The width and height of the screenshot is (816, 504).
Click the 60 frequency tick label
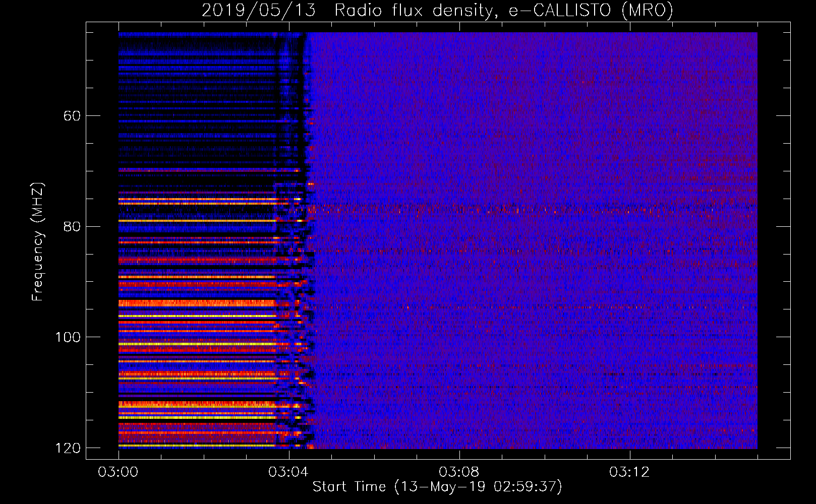click(x=72, y=116)
